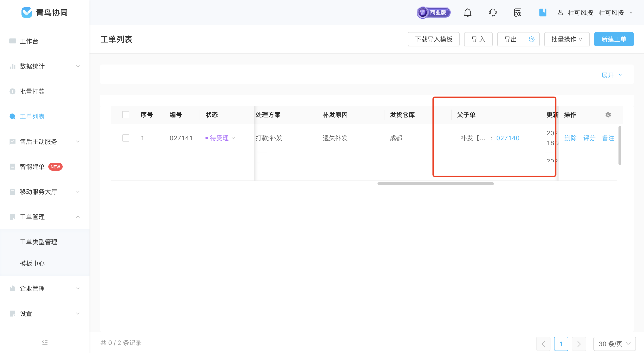Open the 30 条/页 page size dropdown
The width and height of the screenshot is (644, 353).
614,344
